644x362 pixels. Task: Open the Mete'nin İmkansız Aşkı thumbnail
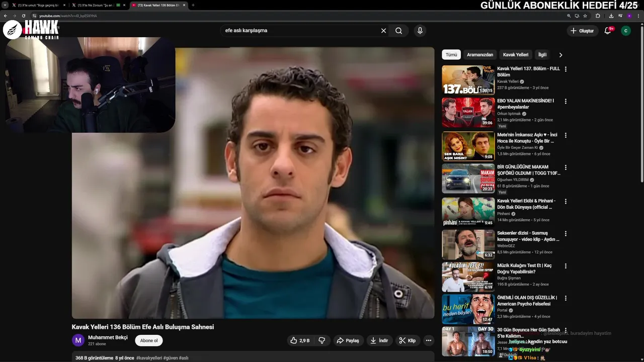468,146
